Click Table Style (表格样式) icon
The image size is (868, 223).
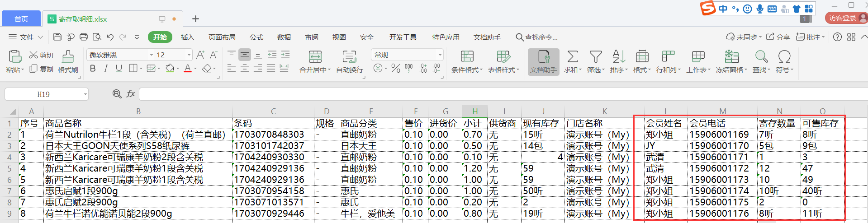click(x=503, y=56)
